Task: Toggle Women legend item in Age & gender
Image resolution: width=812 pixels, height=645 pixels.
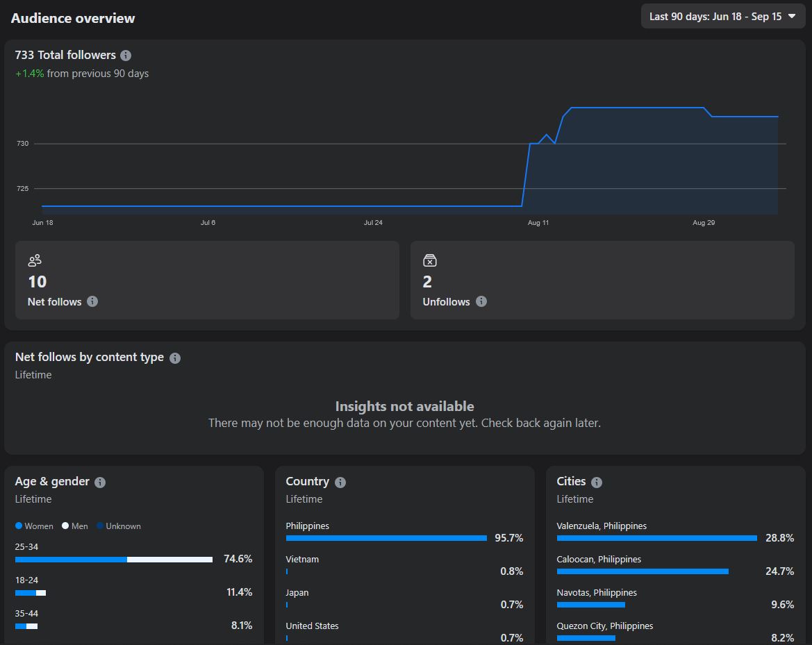Action: point(34,526)
